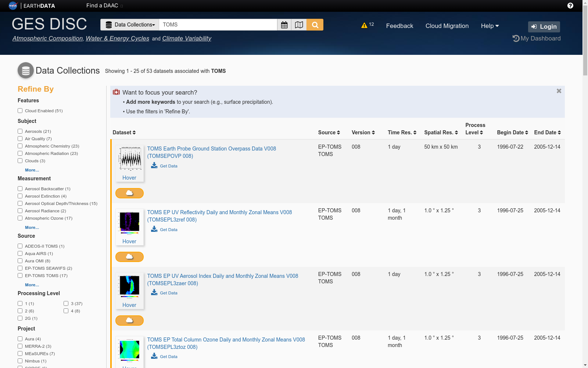Open the Find a DAAC menu
Image resolution: width=588 pixels, height=368 pixels.
tap(104, 6)
